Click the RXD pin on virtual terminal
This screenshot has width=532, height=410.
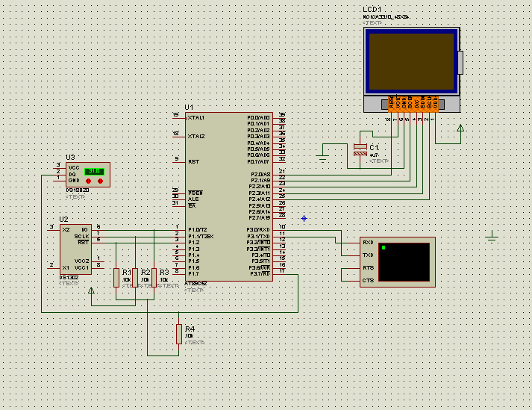pyautogui.click(x=368, y=243)
